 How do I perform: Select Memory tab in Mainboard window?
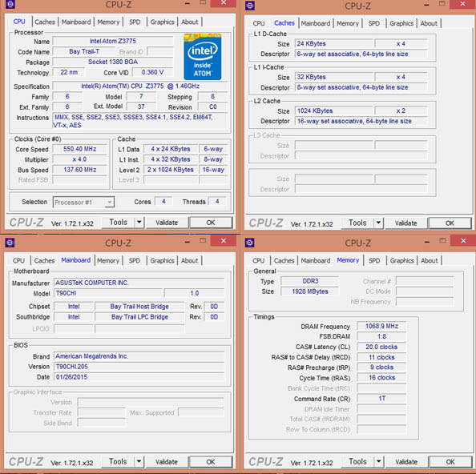click(108, 260)
